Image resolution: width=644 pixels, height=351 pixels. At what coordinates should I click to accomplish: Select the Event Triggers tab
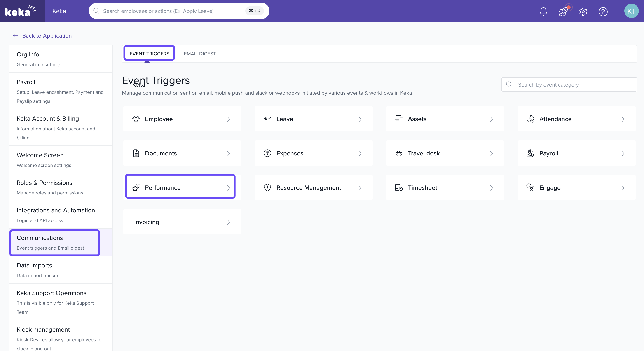149,54
